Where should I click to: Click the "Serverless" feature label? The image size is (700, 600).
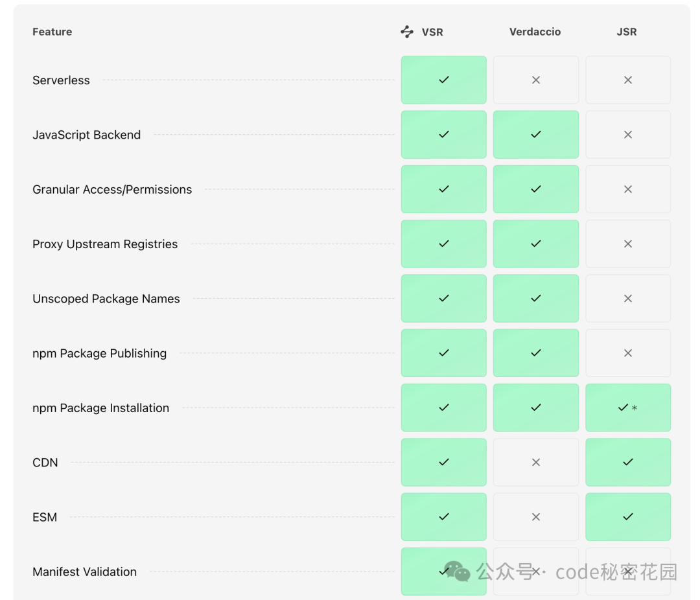61,80
